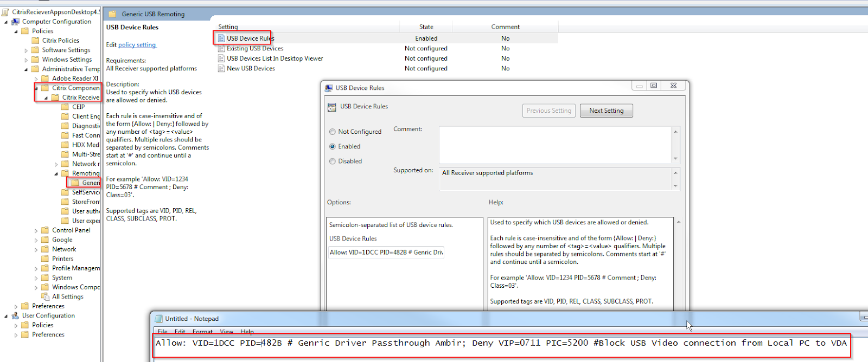Image resolution: width=868 pixels, height=362 pixels.
Task: Open the Notepad Format menu
Action: coord(202,332)
